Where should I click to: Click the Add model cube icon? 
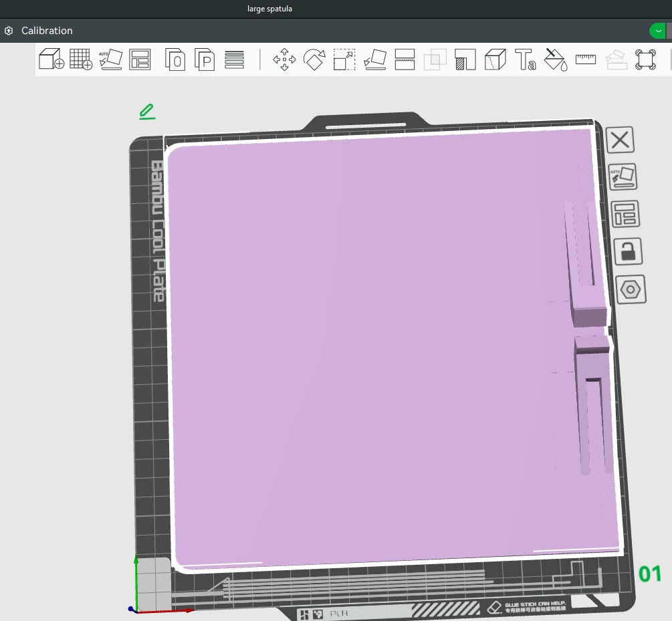(51, 59)
